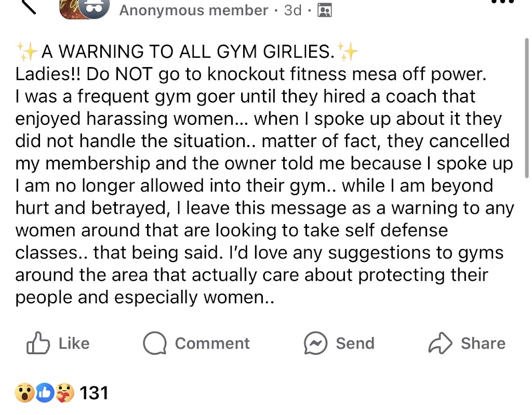Click the wow reaction emoji
The height and width of the screenshot is (415, 532).
point(24,393)
